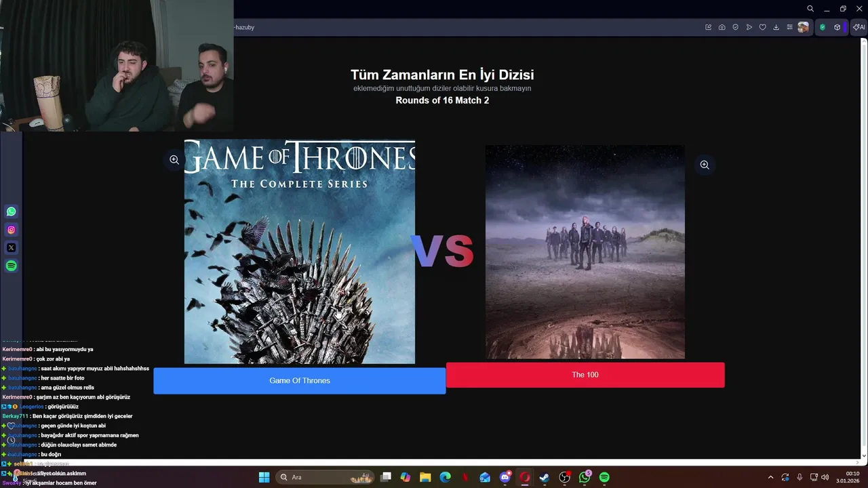
Task: Open Task View on the taskbar
Action: click(x=386, y=477)
